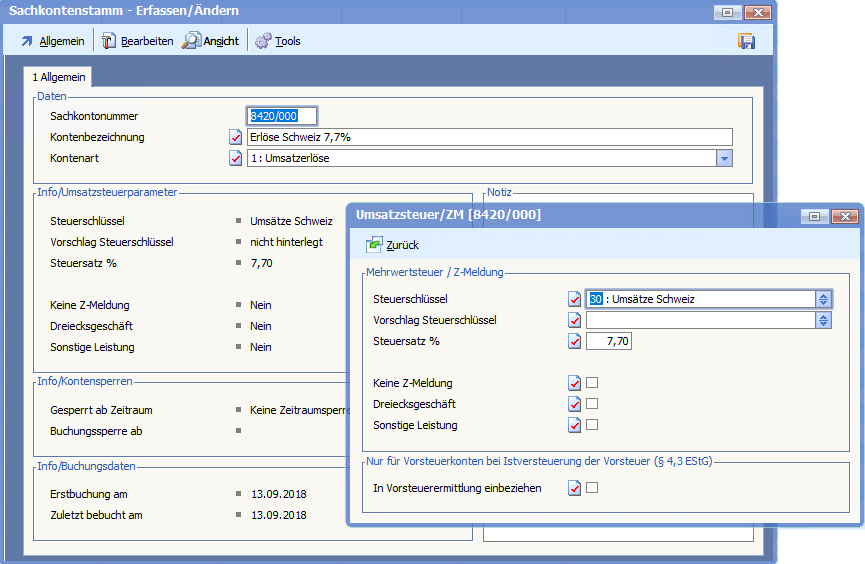Click the edit icon beside Kontenbezeichnung
The height and width of the screenshot is (564, 865).
236,137
